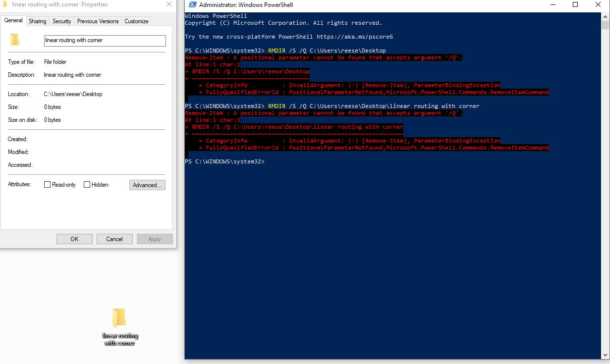Click the Advanced... attributes button
The width and height of the screenshot is (610, 364).
point(147,185)
